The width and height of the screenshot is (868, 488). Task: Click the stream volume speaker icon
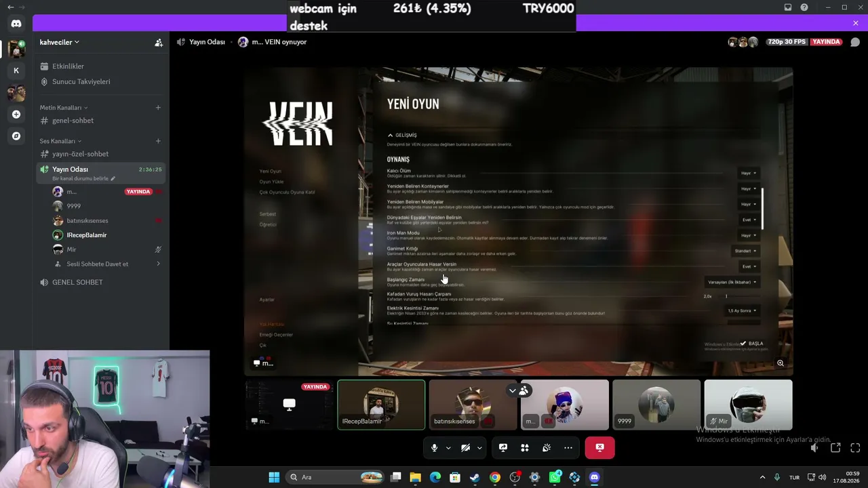click(814, 448)
